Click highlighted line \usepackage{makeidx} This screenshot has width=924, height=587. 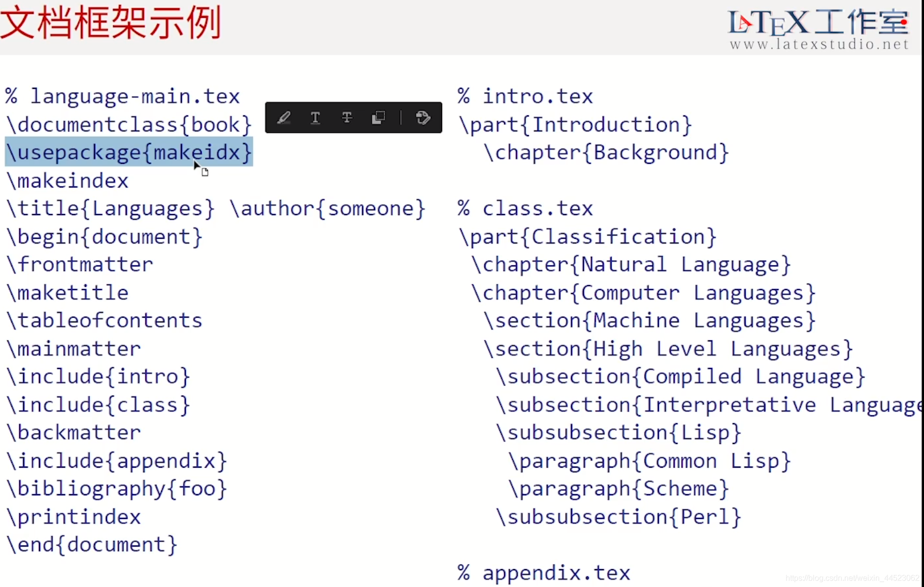tap(129, 152)
